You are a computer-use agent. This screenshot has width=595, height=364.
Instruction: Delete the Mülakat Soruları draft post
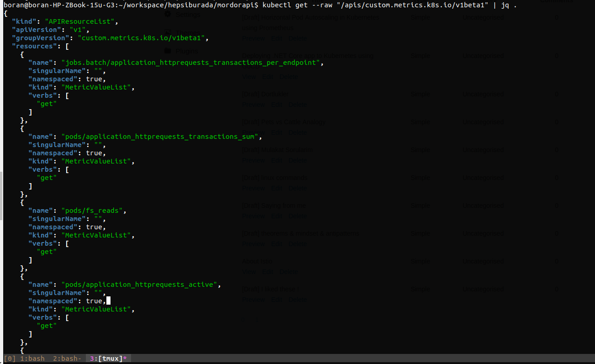coord(298,160)
